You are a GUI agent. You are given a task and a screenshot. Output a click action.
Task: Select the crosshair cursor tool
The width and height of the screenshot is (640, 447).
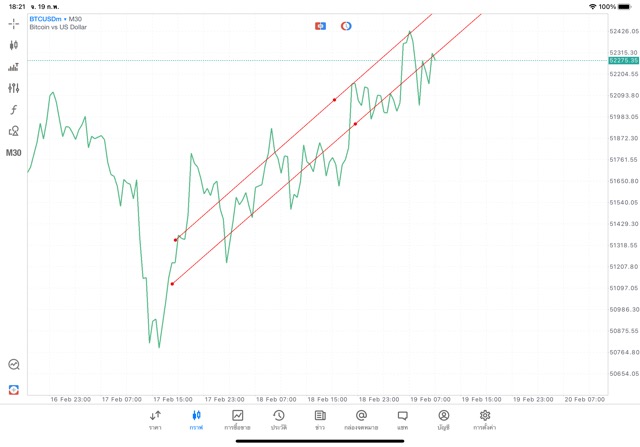click(14, 23)
